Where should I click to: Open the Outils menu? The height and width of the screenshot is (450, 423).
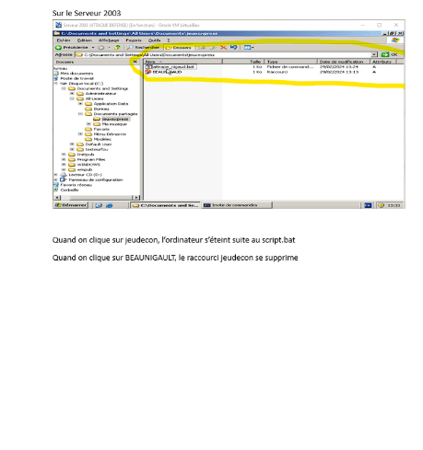[154, 40]
